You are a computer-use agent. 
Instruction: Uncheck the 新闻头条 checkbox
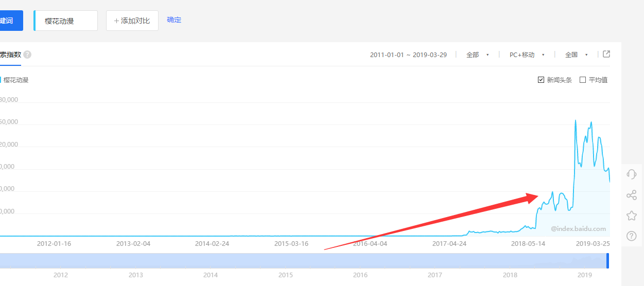tap(541, 80)
